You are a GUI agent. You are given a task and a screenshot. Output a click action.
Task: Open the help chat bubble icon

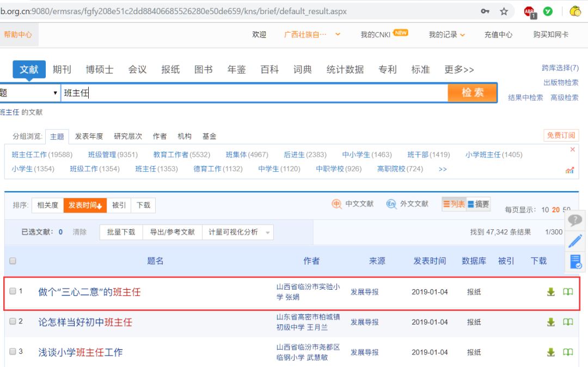tap(575, 221)
